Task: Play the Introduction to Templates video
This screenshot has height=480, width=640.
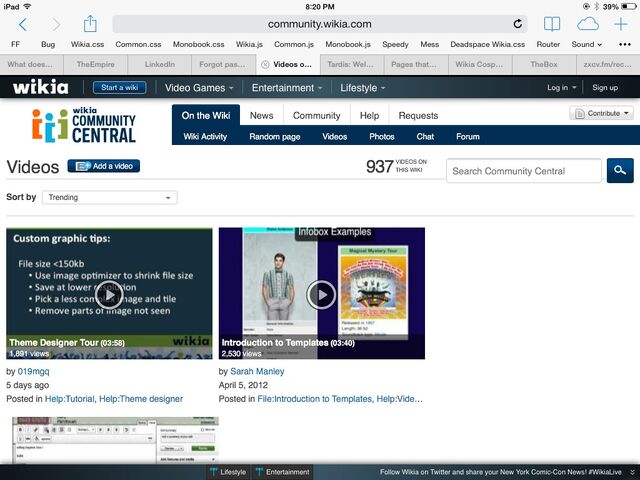Action: tap(321, 294)
